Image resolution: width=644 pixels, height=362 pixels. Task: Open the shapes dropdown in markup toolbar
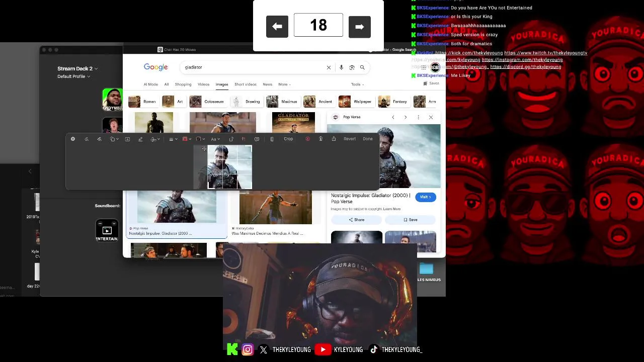(x=114, y=139)
